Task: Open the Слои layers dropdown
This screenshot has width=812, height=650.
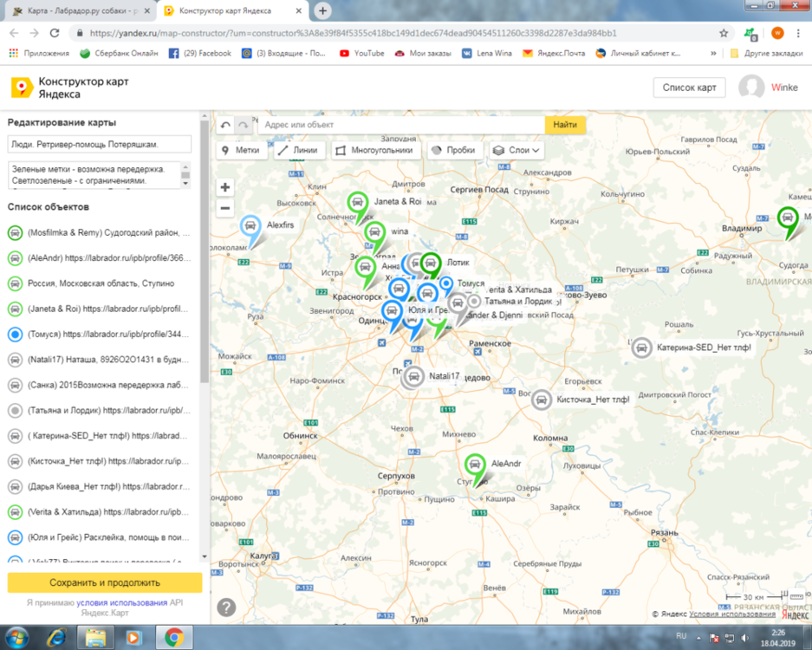Action: point(516,150)
